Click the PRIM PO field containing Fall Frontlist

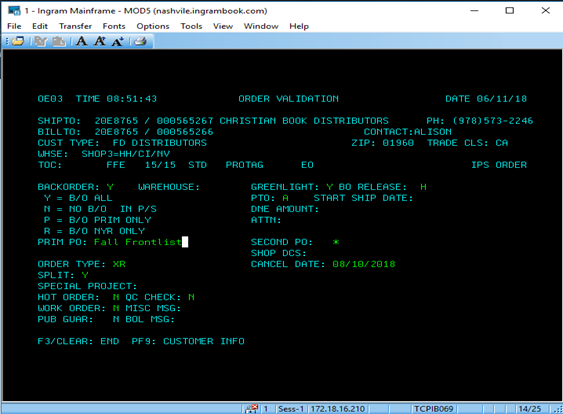point(141,242)
